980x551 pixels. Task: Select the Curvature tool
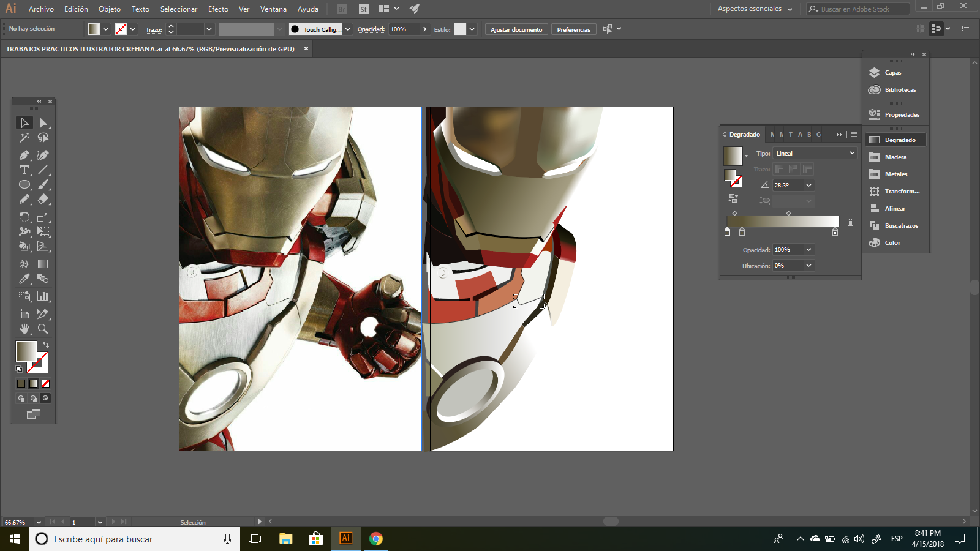43,155
